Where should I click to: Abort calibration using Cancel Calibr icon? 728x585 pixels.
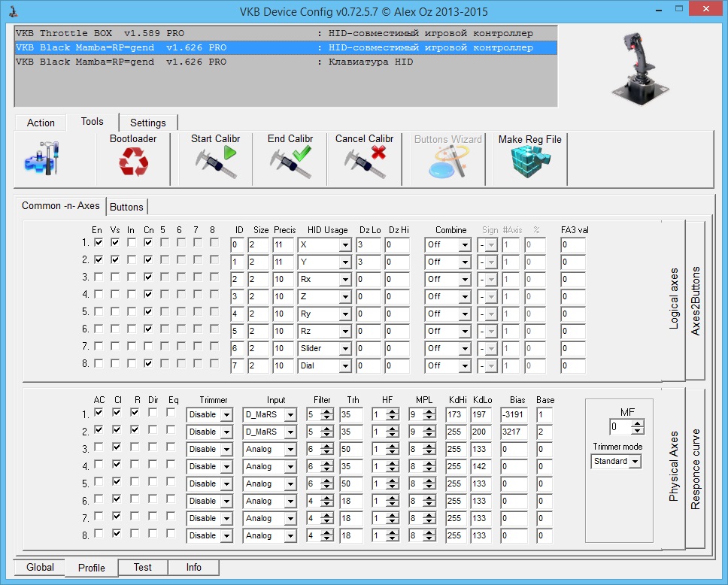tap(365, 162)
